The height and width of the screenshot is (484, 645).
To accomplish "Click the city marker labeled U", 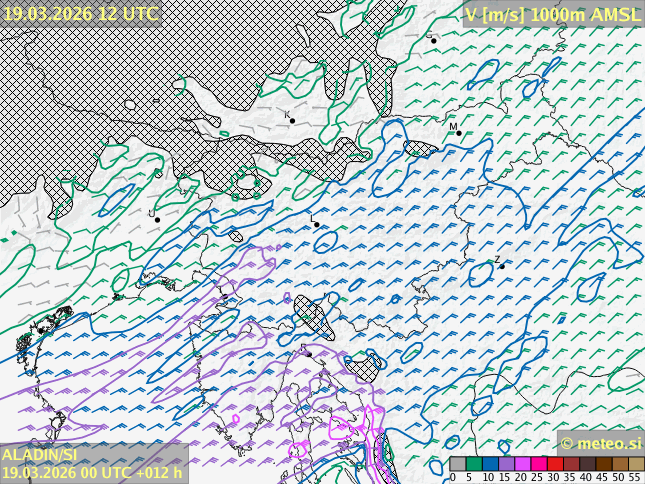I will coord(157,219).
